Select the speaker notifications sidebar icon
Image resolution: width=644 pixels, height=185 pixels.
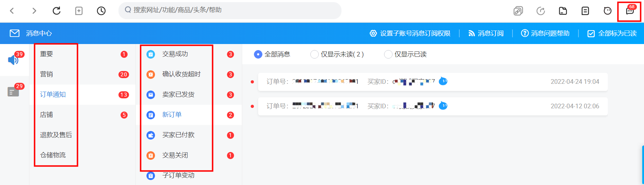tap(13, 60)
